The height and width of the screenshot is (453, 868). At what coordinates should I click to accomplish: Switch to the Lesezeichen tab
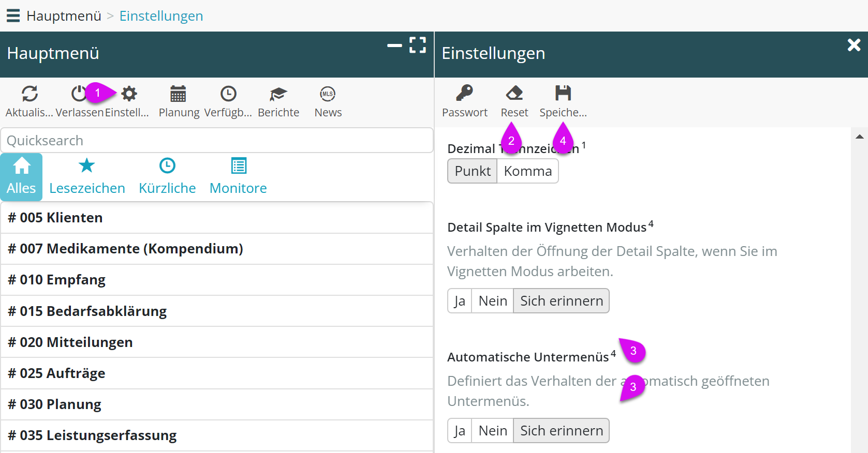(x=87, y=177)
